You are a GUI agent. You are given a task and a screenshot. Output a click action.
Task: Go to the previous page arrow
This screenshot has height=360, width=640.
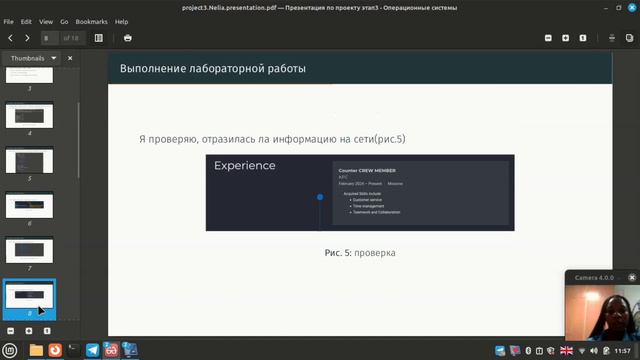click(11, 38)
